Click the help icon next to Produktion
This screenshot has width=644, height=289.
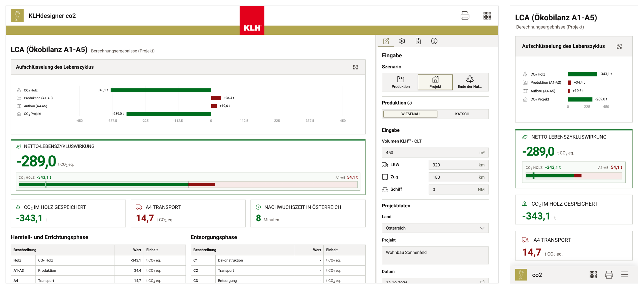(410, 103)
